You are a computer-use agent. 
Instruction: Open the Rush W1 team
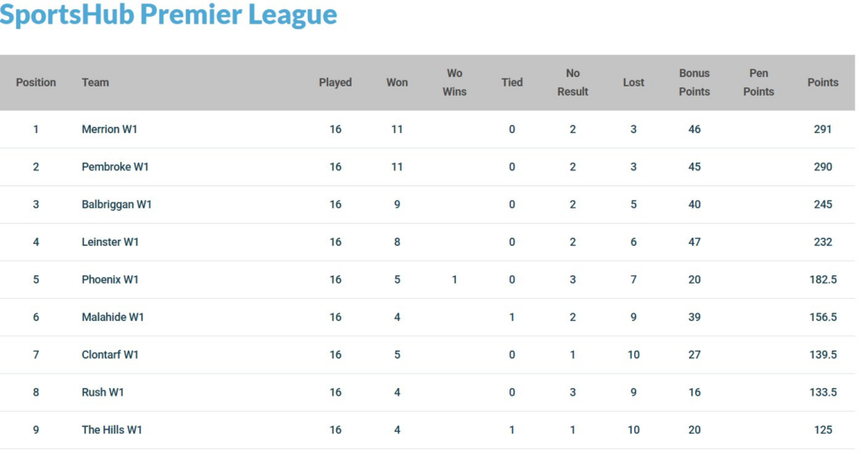tap(104, 392)
